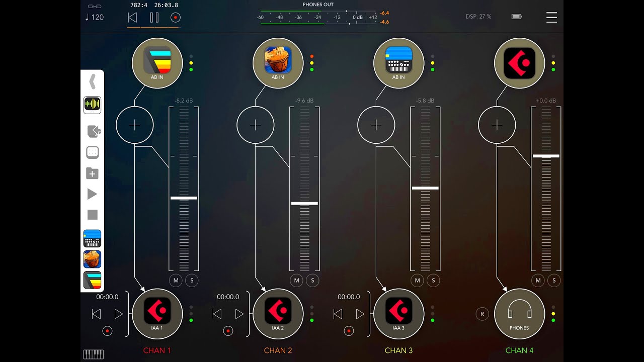Click the DSP: 27 % readout
Image resolution: width=644 pixels, height=362 pixels.
(478, 17)
